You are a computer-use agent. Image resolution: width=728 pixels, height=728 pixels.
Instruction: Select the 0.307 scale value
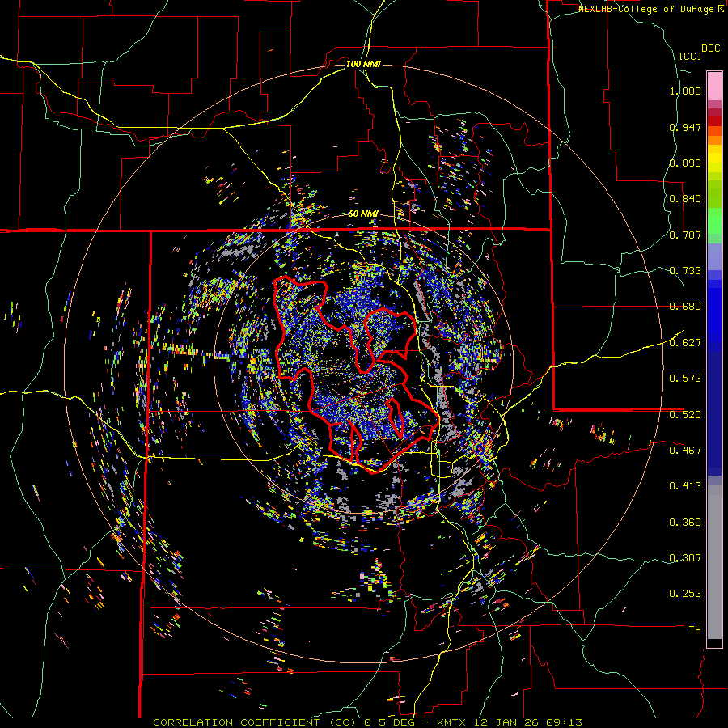pos(685,558)
